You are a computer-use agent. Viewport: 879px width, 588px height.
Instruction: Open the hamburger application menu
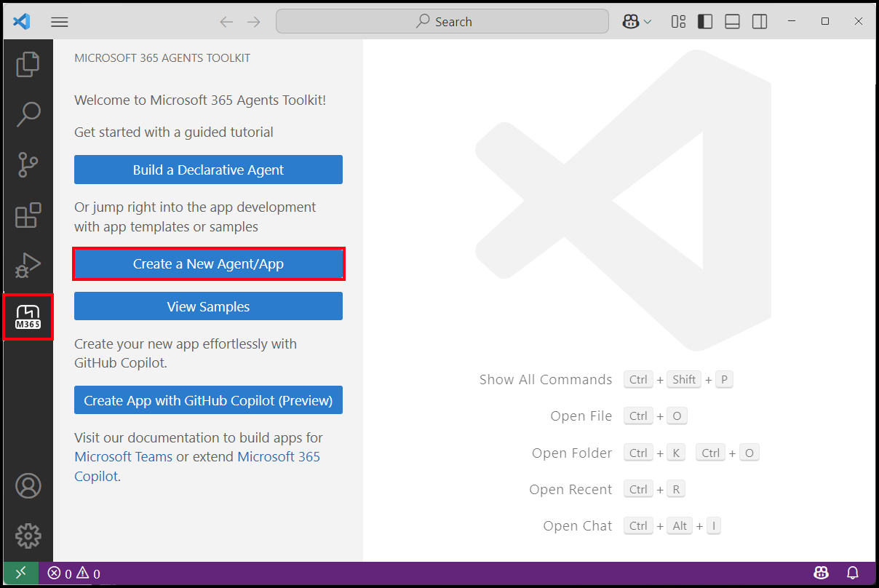pyautogui.click(x=60, y=22)
